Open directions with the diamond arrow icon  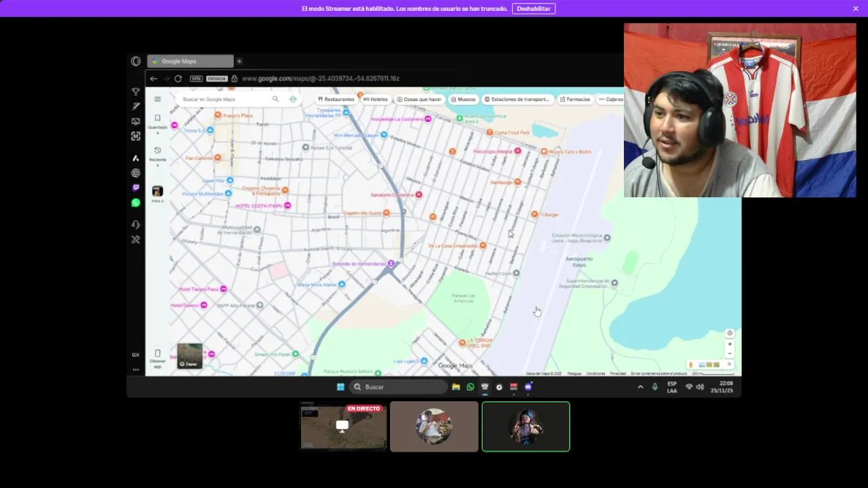[x=293, y=99]
